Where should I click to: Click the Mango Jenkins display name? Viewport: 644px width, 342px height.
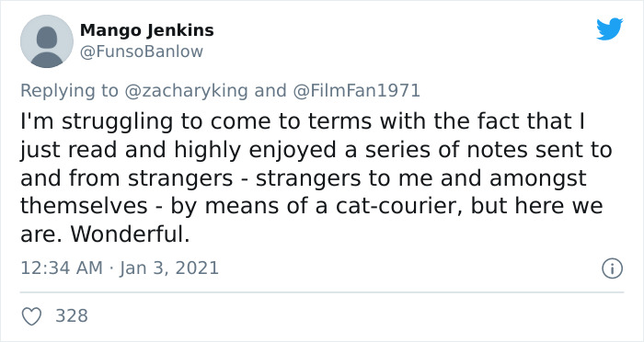(146, 30)
